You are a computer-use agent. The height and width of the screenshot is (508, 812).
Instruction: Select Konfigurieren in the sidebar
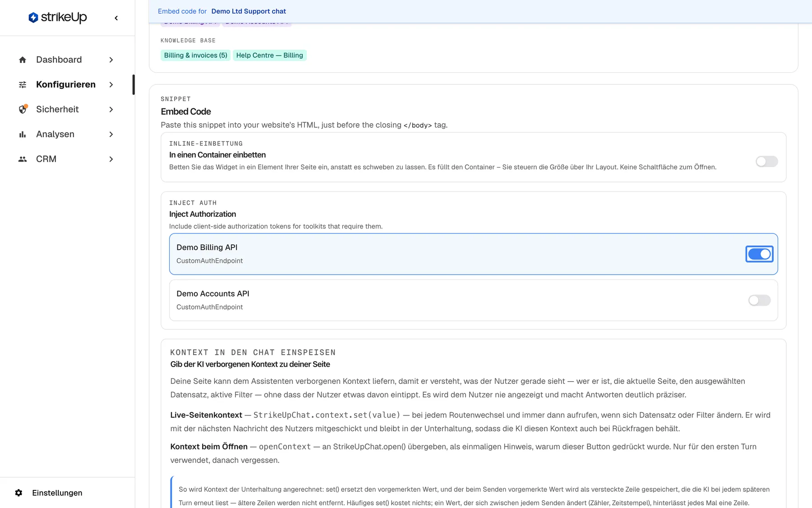click(x=66, y=84)
